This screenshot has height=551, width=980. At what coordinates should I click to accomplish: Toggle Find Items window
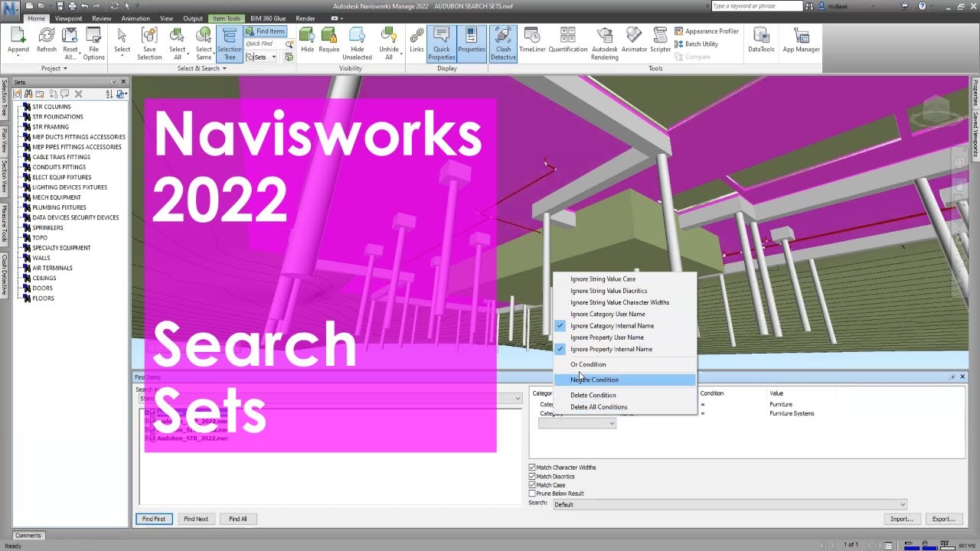tap(266, 31)
